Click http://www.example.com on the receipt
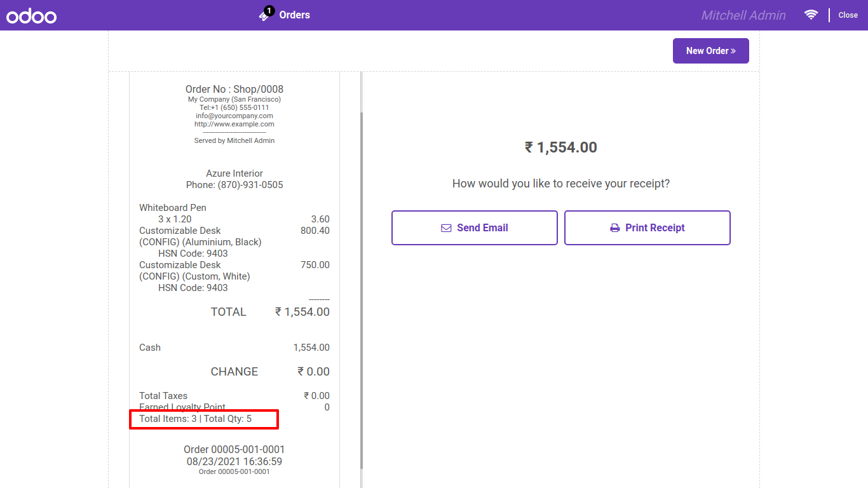This screenshot has height=488, width=868. coord(234,125)
